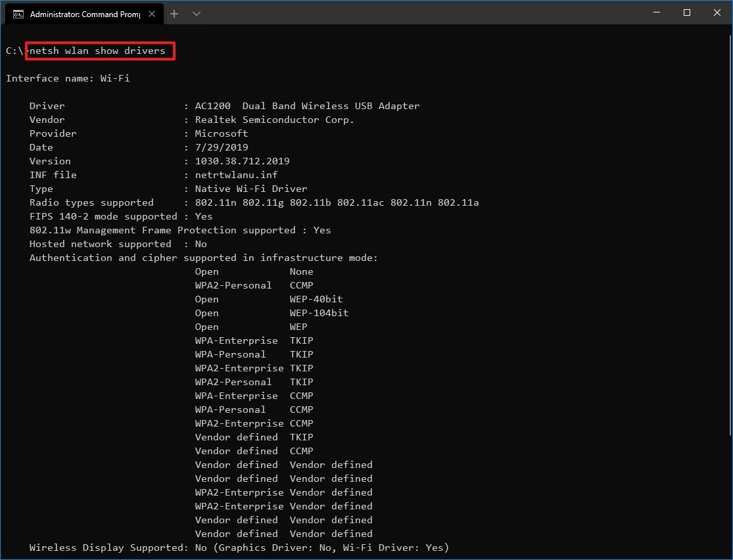
Task: Click the driver version 1030.38.712.2019
Action: click(x=242, y=161)
